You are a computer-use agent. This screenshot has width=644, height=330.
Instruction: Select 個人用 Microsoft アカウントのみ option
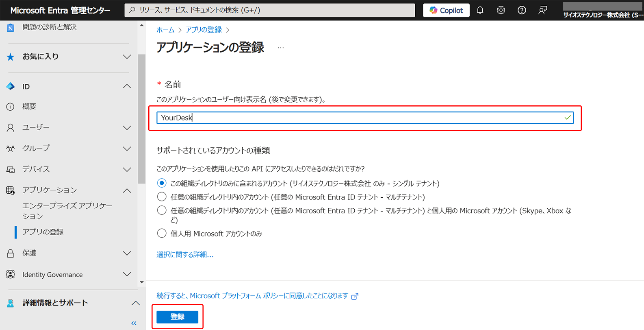(162, 233)
